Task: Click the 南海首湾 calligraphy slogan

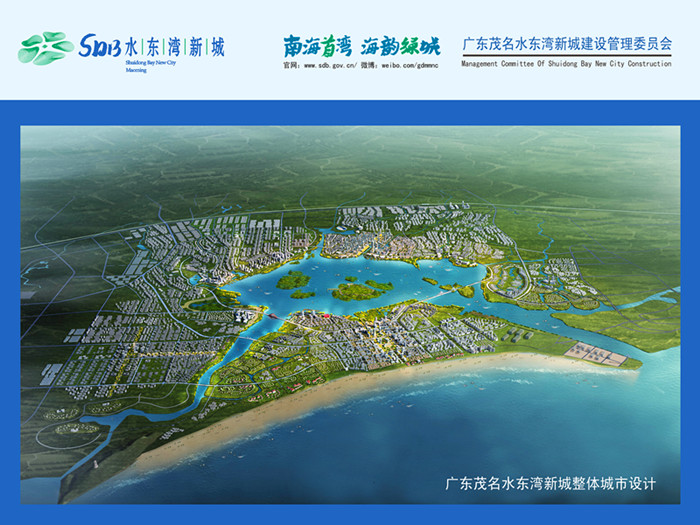Action: [317, 45]
